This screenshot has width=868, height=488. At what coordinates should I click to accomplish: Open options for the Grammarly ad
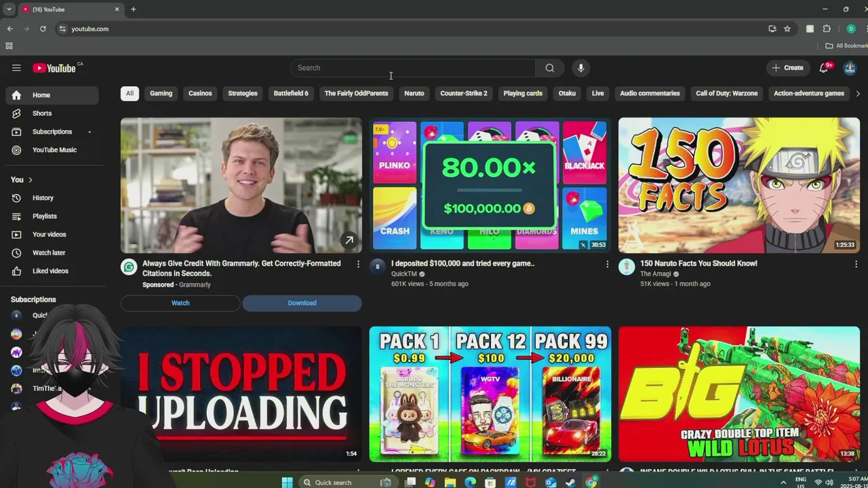358,264
